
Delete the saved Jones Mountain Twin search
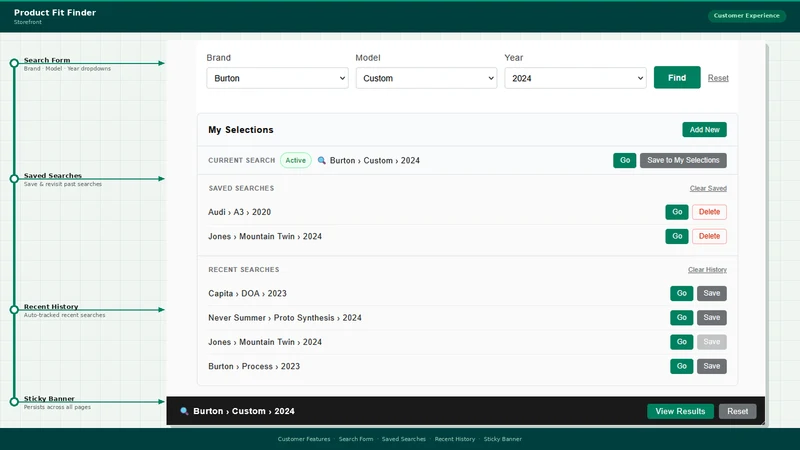coord(709,236)
